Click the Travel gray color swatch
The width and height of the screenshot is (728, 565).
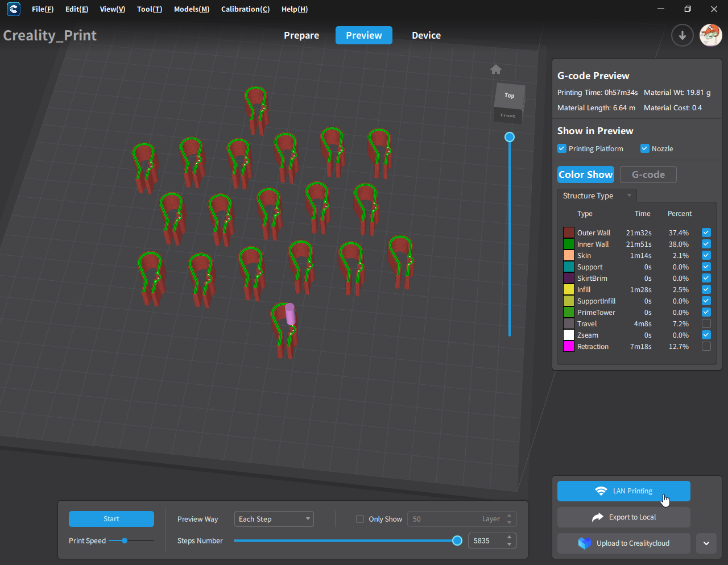point(569,323)
